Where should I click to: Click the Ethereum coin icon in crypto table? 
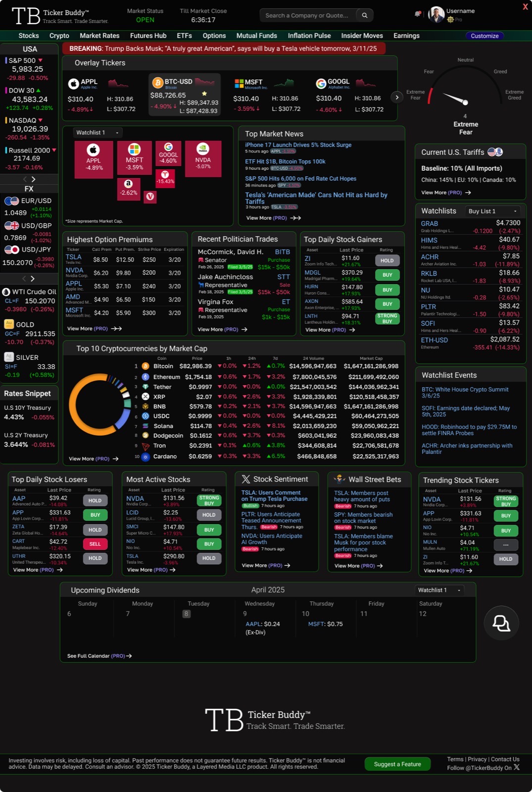pyautogui.click(x=145, y=377)
